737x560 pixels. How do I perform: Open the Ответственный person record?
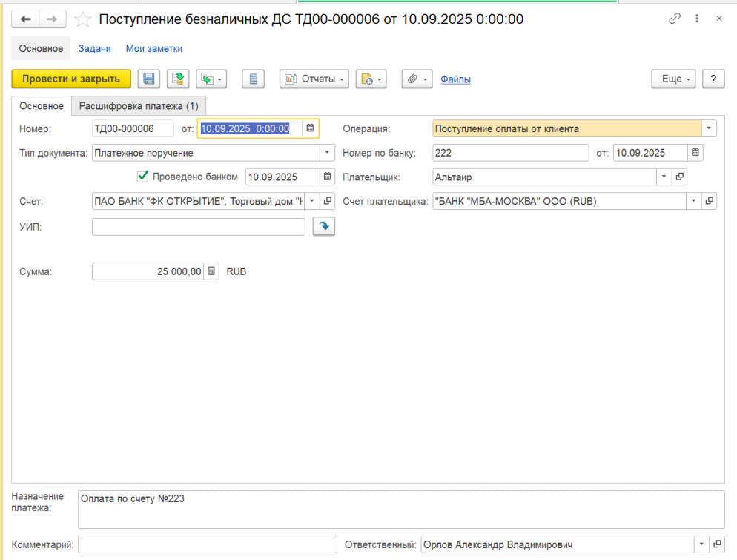[x=717, y=544]
